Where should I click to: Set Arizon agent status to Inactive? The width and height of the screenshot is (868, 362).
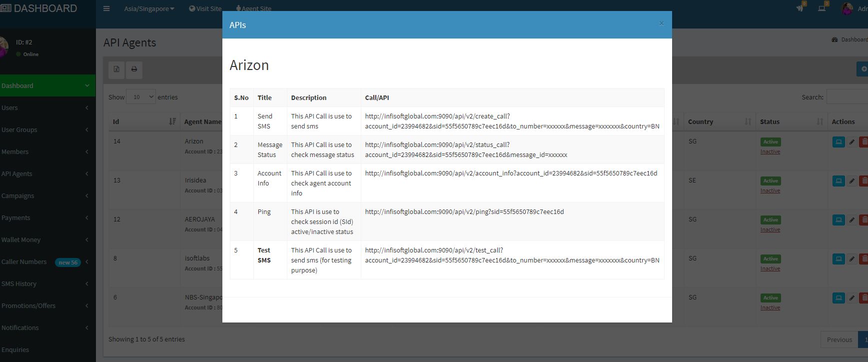(770, 152)
